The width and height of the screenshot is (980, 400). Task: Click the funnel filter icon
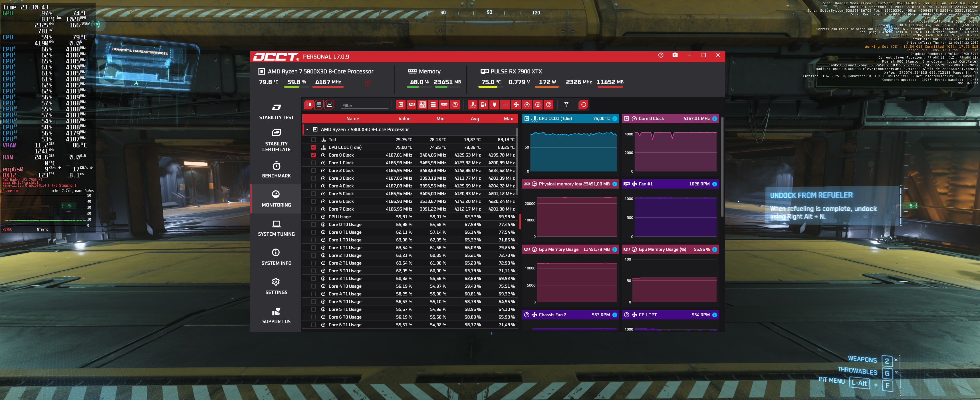coord(566,104)
